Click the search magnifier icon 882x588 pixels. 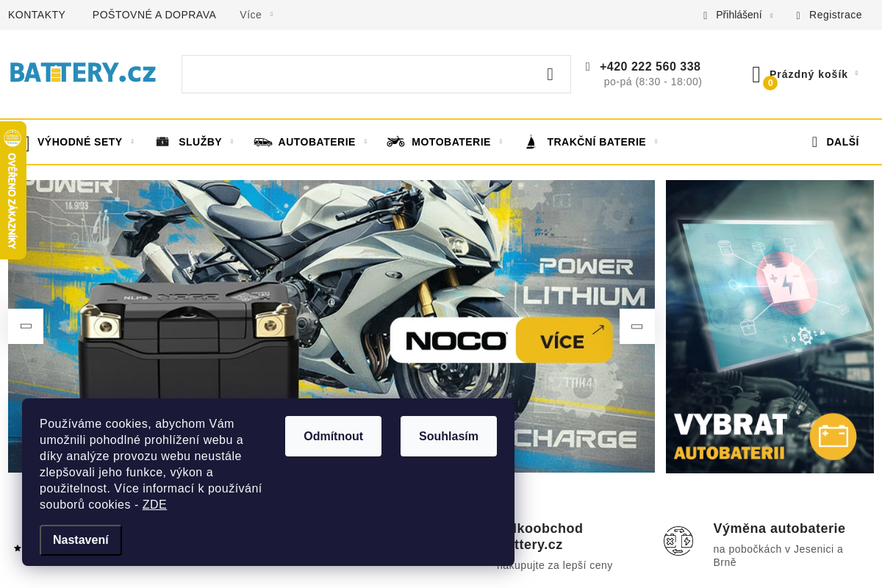pos(550,74)
